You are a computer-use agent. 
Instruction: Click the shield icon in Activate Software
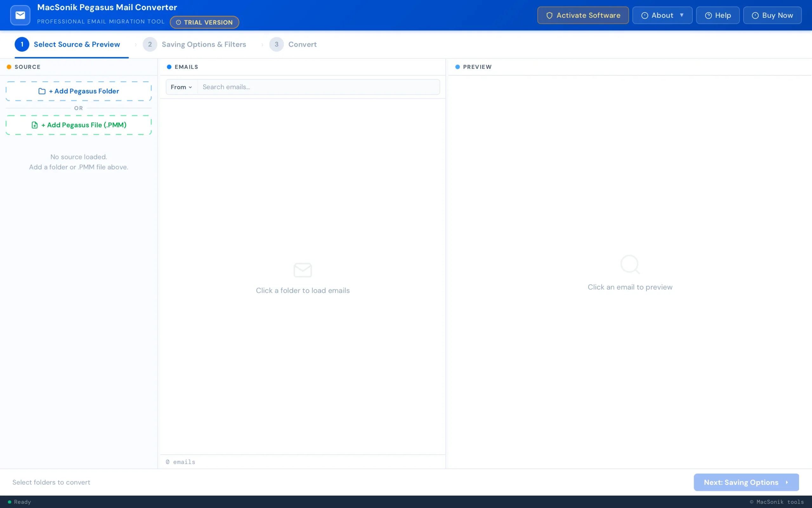(549, 16)
